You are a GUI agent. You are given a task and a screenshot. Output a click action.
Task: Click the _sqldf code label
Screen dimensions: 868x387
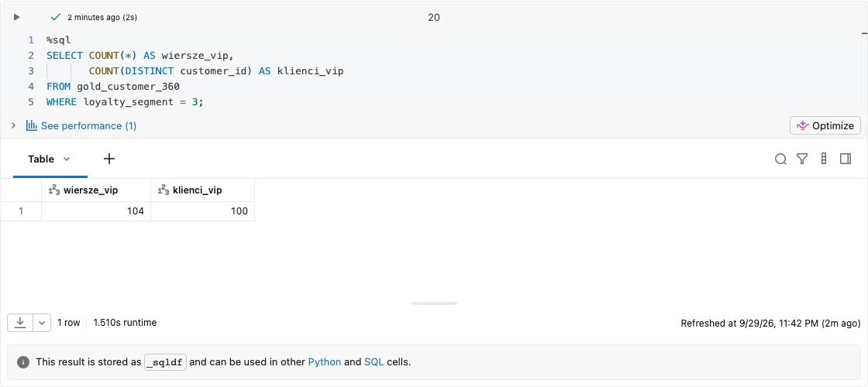click(166, 362)
